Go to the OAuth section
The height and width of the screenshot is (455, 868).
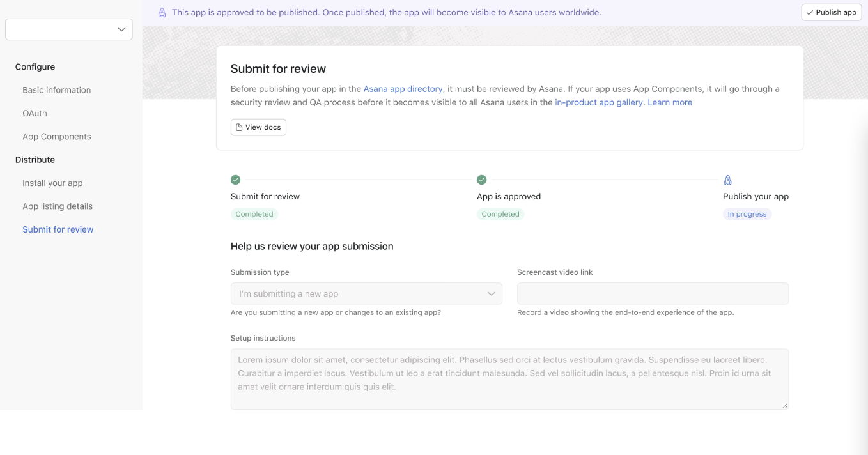click(x=35, y=113)
